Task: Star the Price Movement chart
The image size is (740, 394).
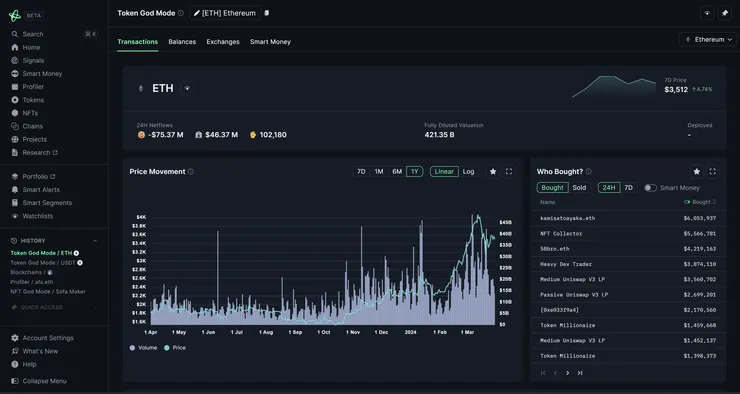Action: click(x=493, y=172)
